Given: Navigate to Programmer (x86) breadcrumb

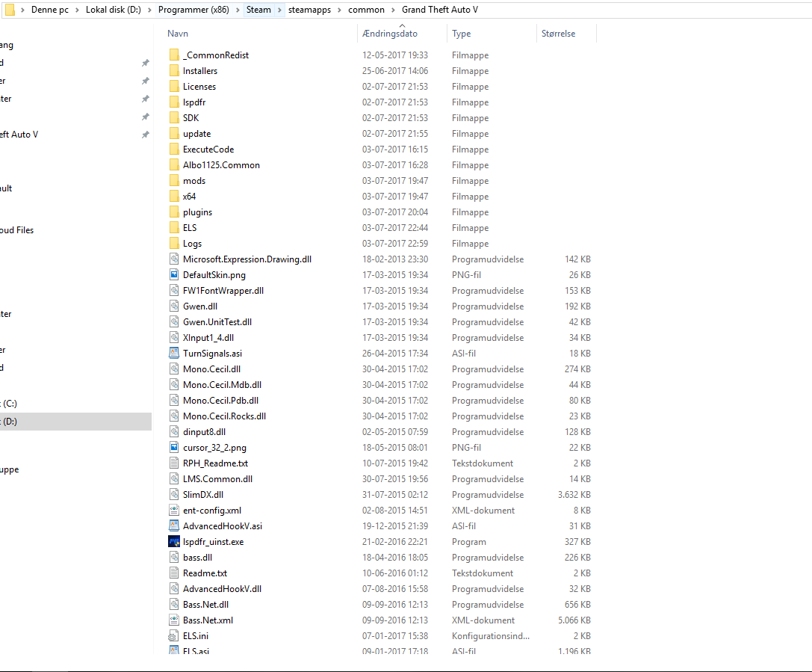Looking at the screenshot, I should tap(193, 10).
